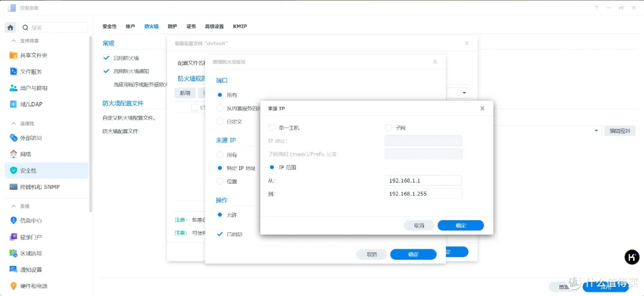644x296 pixels.
Task: Select 安全性 shield icon in sidebar
Action: (13, 170)
